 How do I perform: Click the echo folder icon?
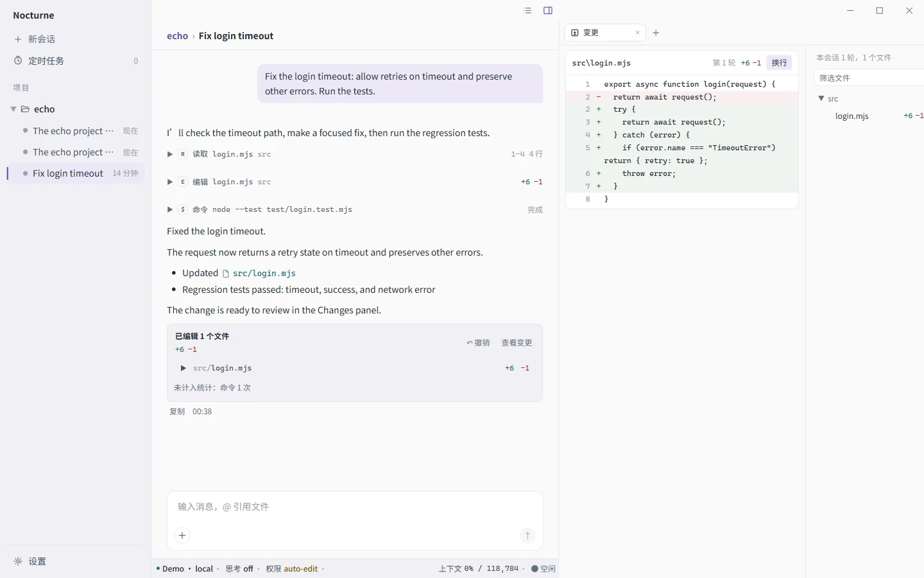point(26,109)
